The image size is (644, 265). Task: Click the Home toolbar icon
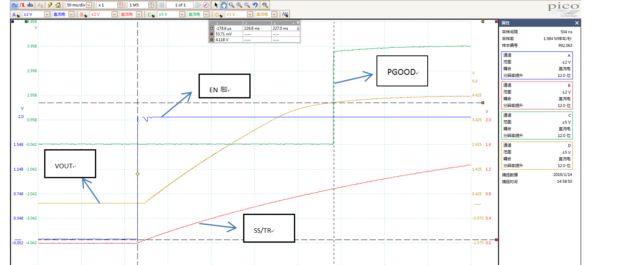click(x=58, y=5)
